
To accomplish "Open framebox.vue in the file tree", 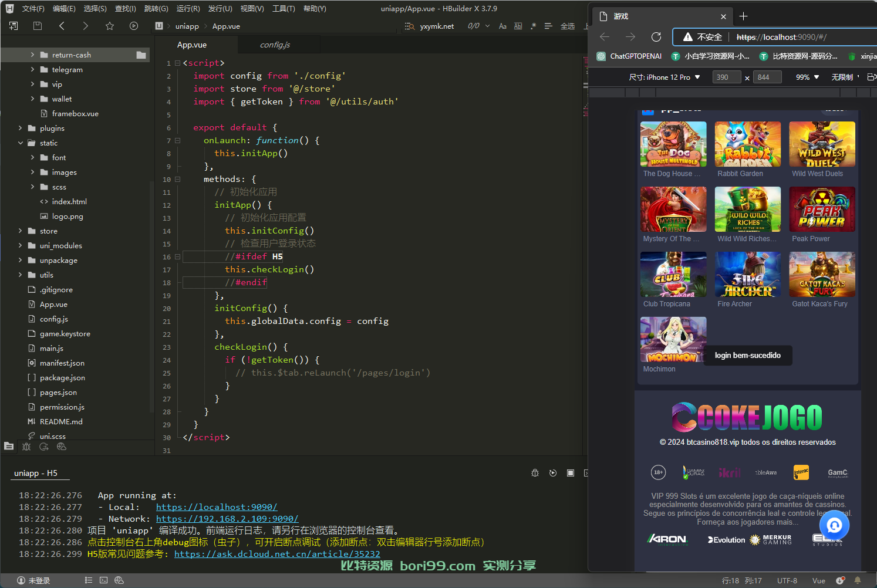I will (75, 113).
